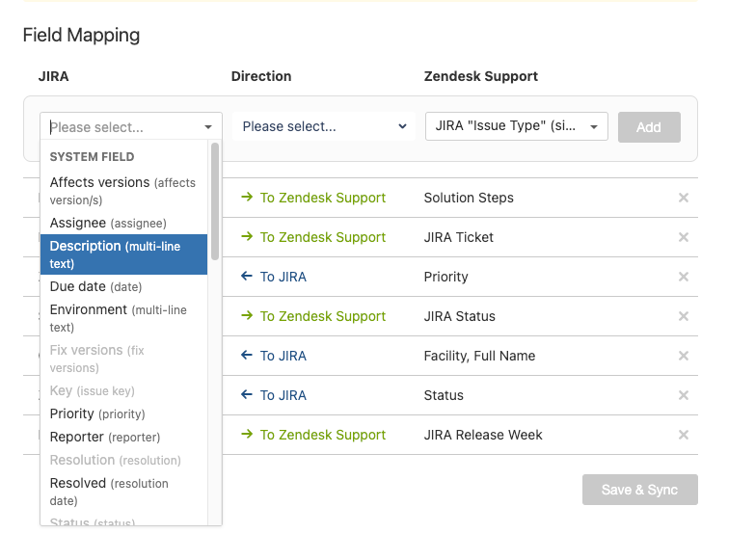Remove the Facility, Full Name mapping row
The height and width of the screenshot is (560, 755).
pyautogui.click(x=684, y=356)
